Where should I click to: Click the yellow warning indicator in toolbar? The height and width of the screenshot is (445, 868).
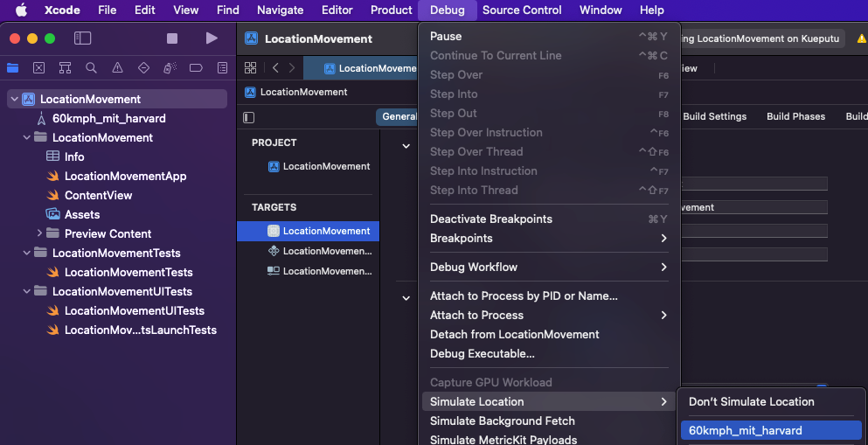[x=862, y=38]
